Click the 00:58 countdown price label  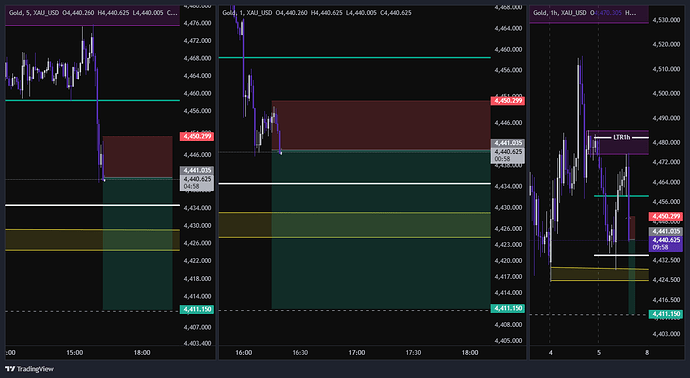click(x=507, y=155)
